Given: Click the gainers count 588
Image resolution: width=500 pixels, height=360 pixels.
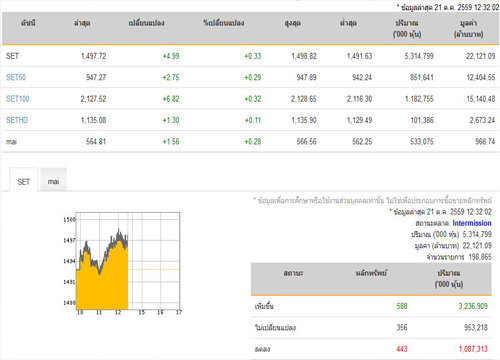Looking at the screenshot, I should tap(402, 306).
